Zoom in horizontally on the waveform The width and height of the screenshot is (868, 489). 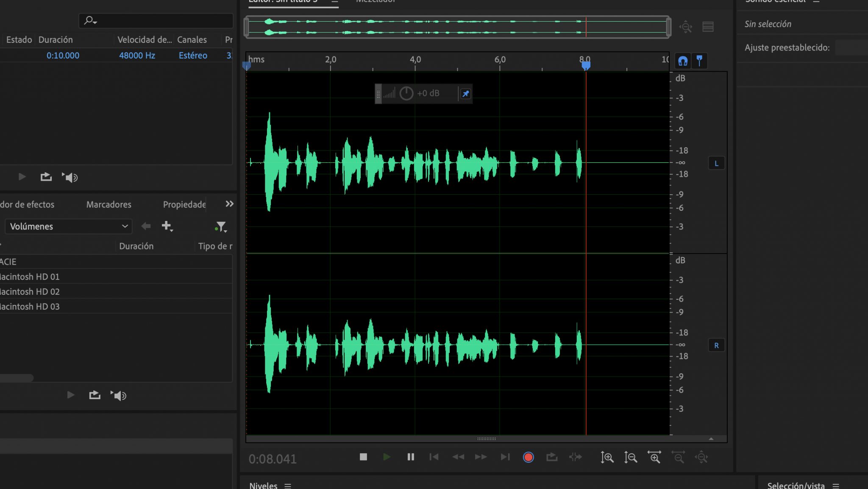click(655, 458)
